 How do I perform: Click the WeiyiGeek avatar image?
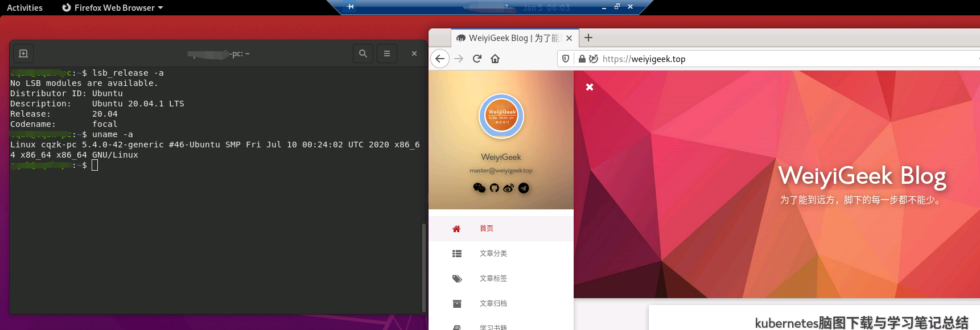pos(501,116)
